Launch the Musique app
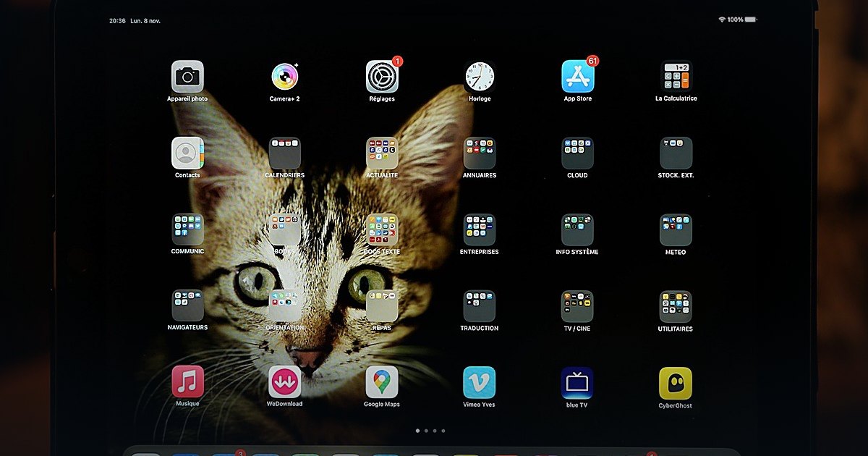 (187, 382)
